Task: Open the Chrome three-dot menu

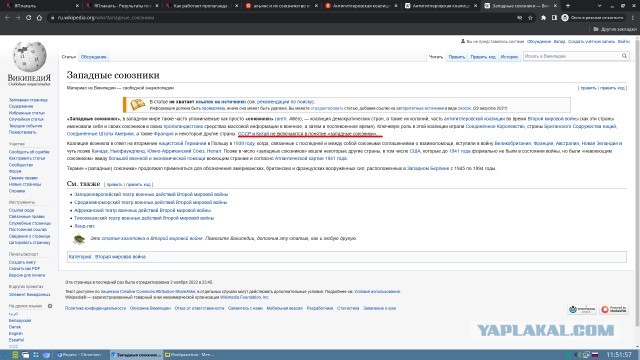Action: (633, 18)
